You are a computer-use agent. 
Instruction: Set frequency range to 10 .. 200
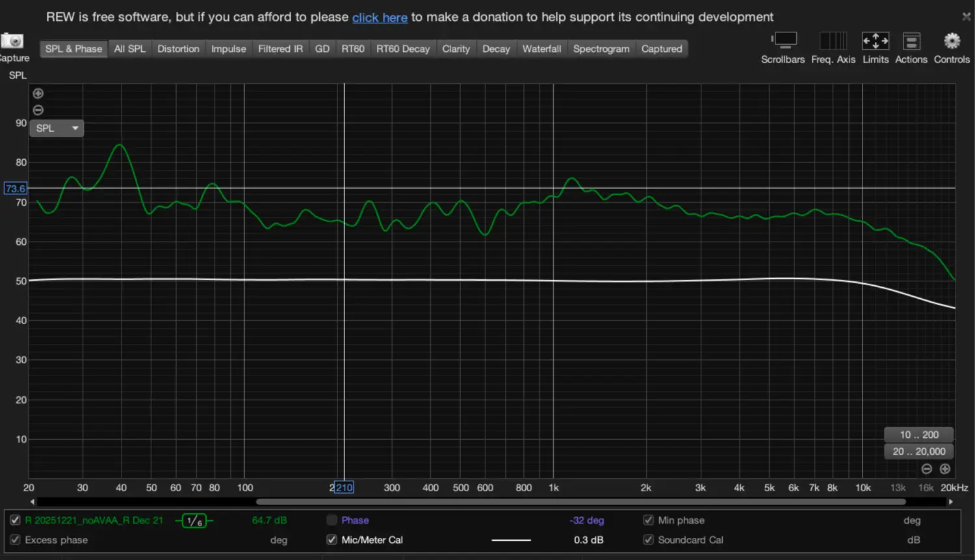tap(918, 435)
